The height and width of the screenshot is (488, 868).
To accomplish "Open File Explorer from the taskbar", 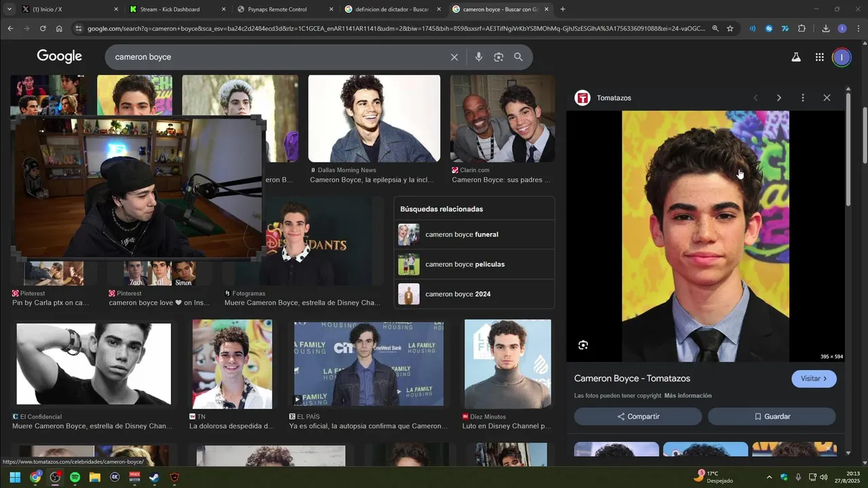I will point(95,477).
